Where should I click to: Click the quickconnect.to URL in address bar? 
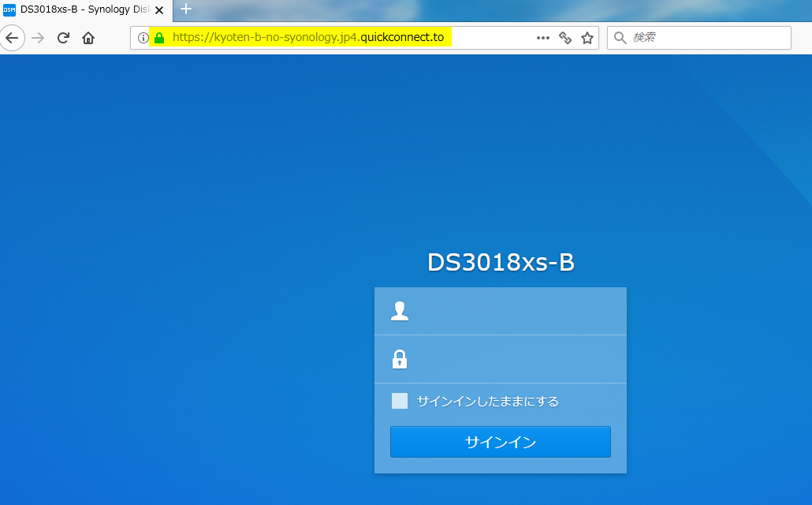pyautogui.click(x=308, y=37)
